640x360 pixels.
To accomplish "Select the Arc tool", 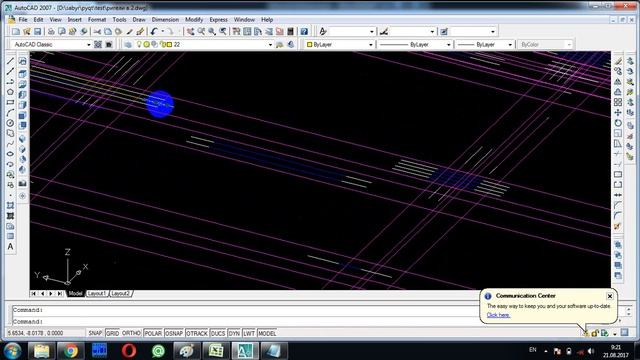I will tap(10, 113).
